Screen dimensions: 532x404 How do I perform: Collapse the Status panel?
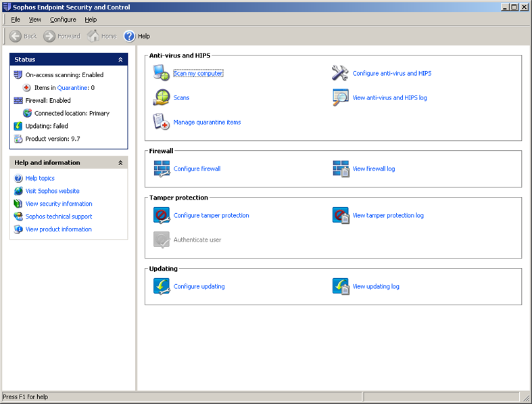click(x=120, y=60)
